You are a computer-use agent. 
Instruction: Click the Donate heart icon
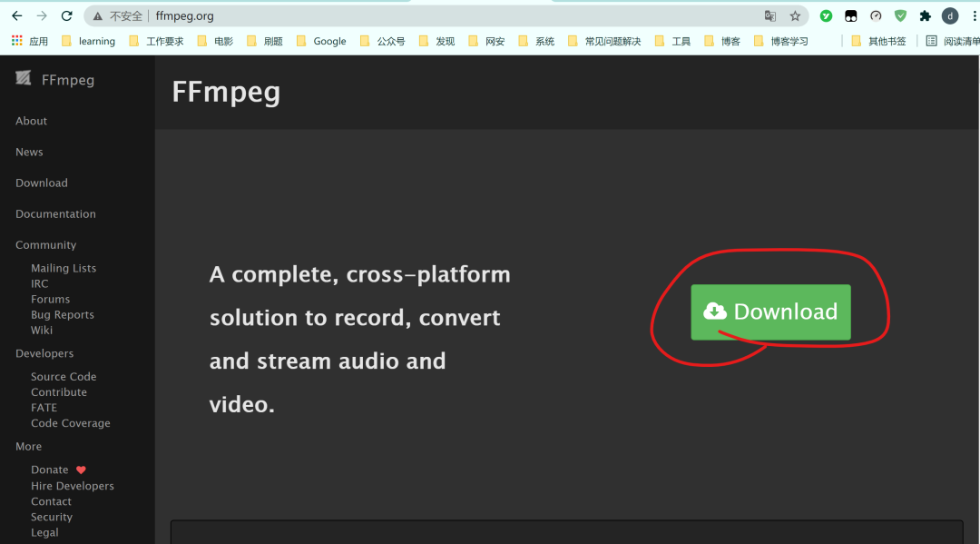[82, 470]
